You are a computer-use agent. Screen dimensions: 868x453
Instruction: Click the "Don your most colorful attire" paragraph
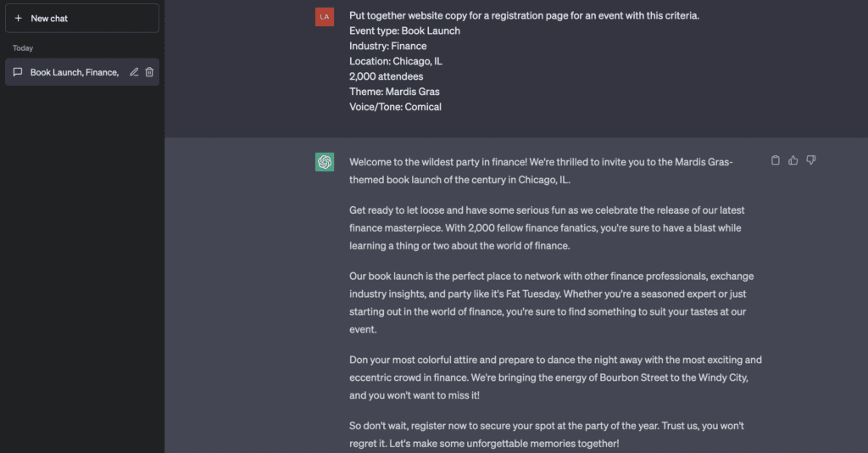coord(555,377)
